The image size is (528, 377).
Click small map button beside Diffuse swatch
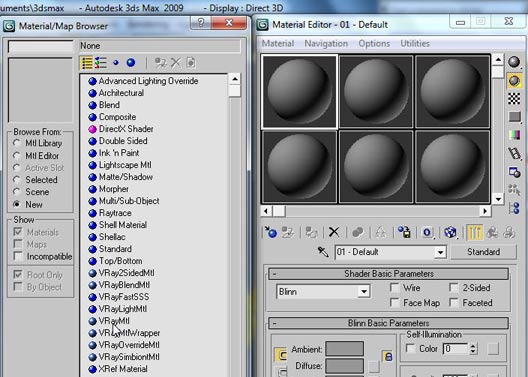pyautogui.click(x=374, y=366)
